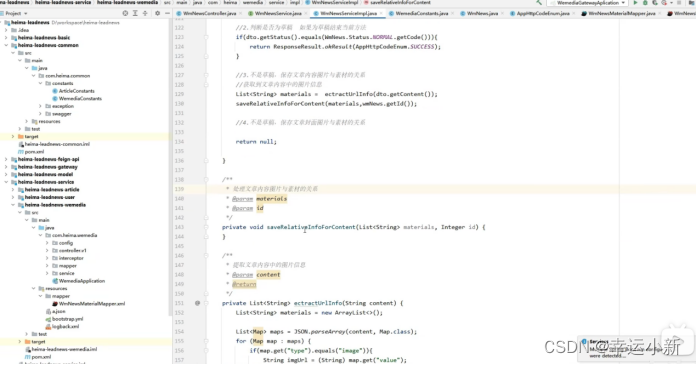The height and width of the screenshot is (365, 696).
Task: Close the AppHttpCodeEnum.java tab
Action: coord(574,14)
